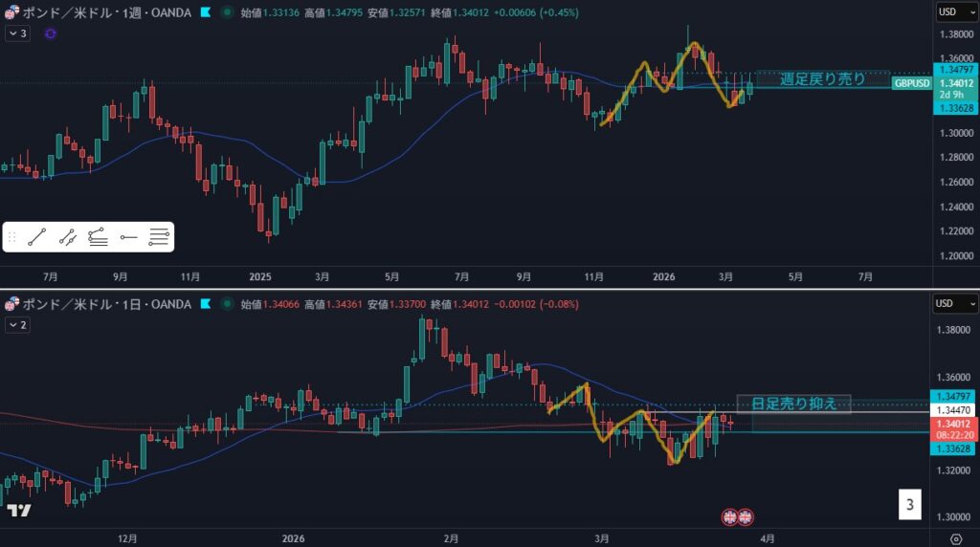The image size is (980, 547).
Task: Open chart settings gear at bottom right
Action: (x=956, y=537)
